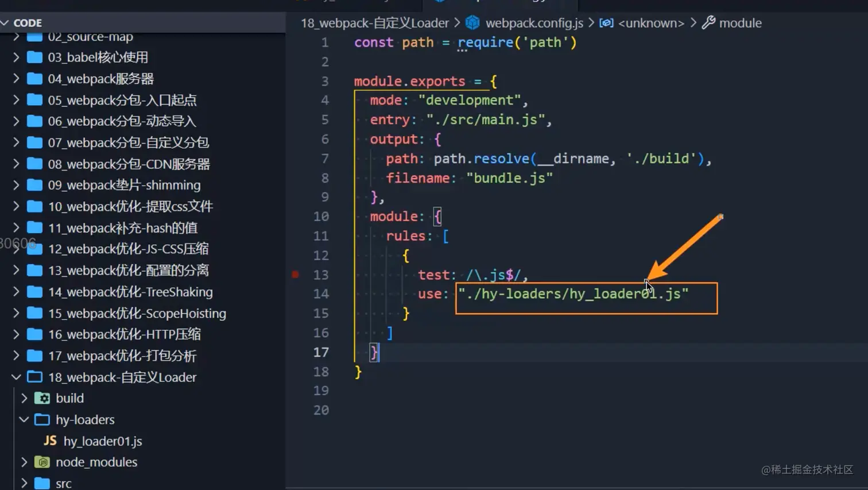Viewport: 868px width, 490px height.
Task: Click the folder icon of 04_webpack服务器
Action: tap(34, 78)
